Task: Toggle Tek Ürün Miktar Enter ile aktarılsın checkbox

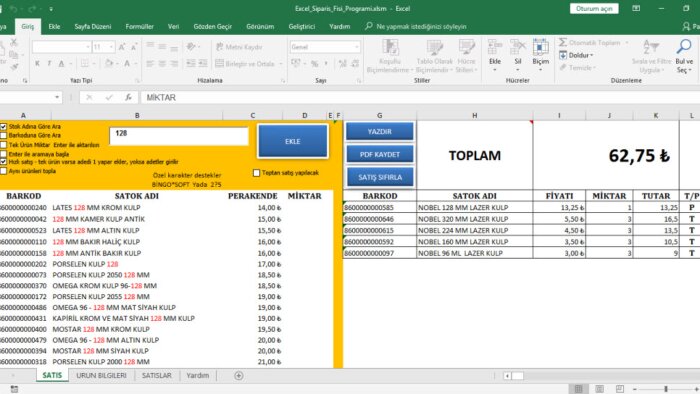Action: (4, 145)
